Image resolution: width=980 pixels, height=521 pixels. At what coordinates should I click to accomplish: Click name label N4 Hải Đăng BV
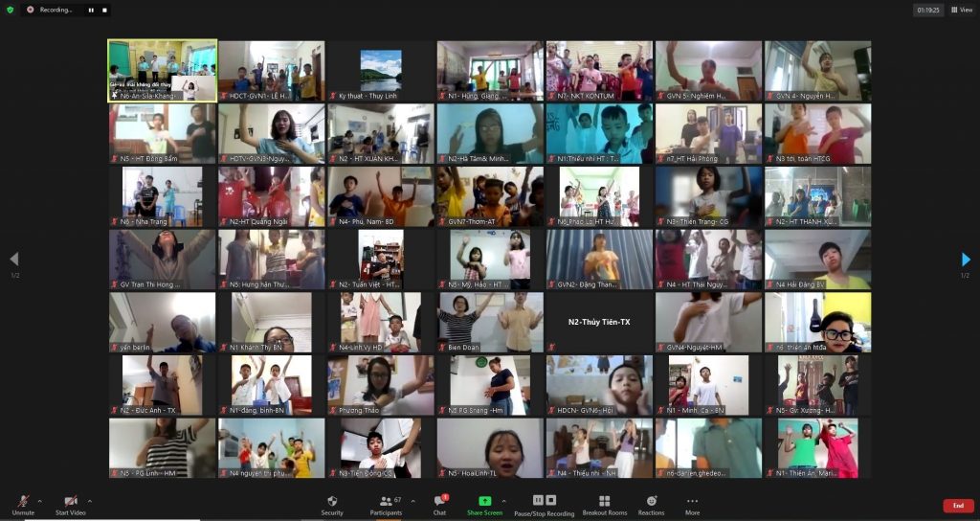pyautogui.click(x=800, y=284)
